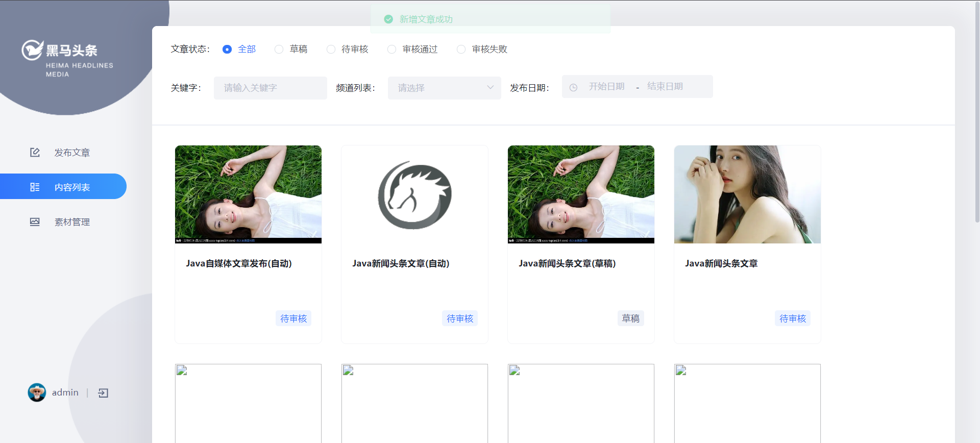Click the 结束日期 end date field
This screenshot has height=443, width=980.
pos(665,86)
